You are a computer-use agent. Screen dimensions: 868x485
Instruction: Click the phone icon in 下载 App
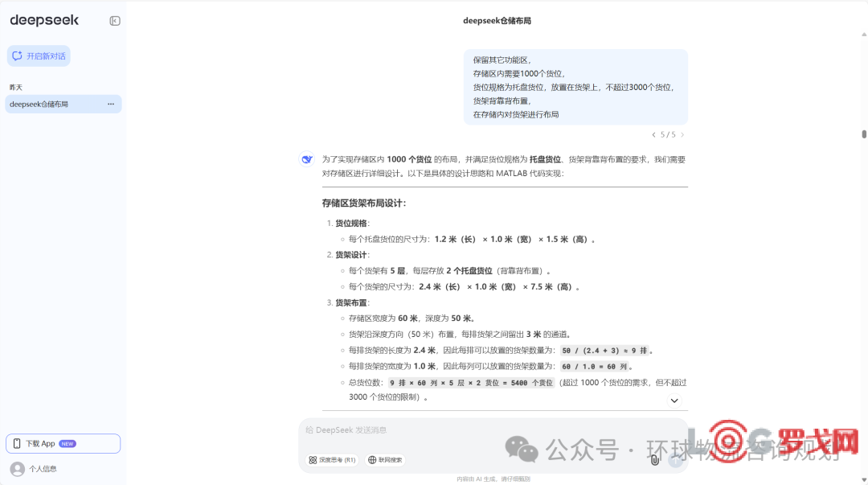17,443
